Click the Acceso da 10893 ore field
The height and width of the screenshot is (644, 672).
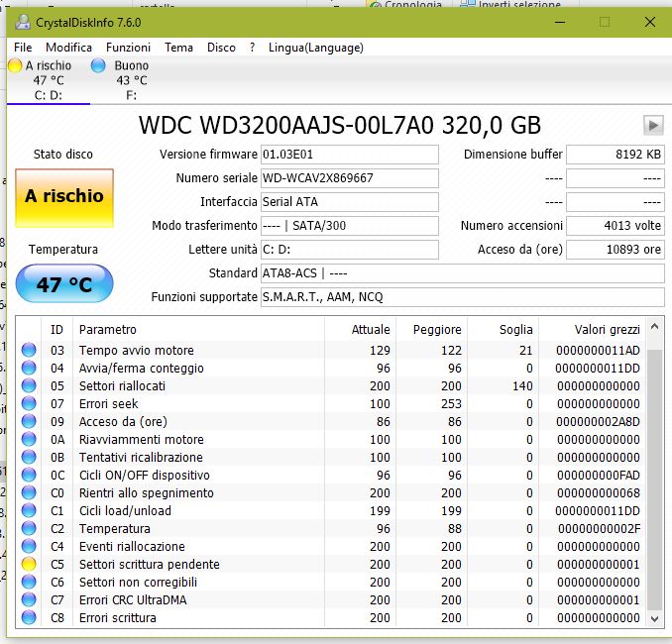click(615, 250)
